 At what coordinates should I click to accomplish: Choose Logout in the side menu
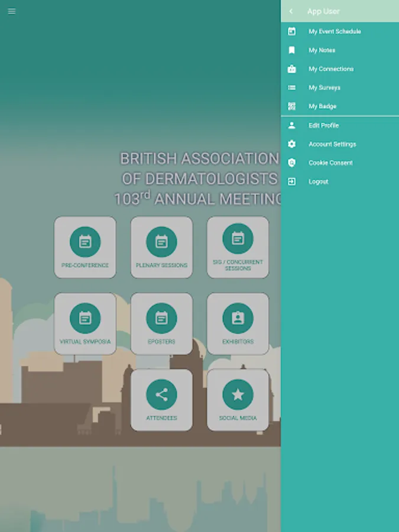point(340,181)
